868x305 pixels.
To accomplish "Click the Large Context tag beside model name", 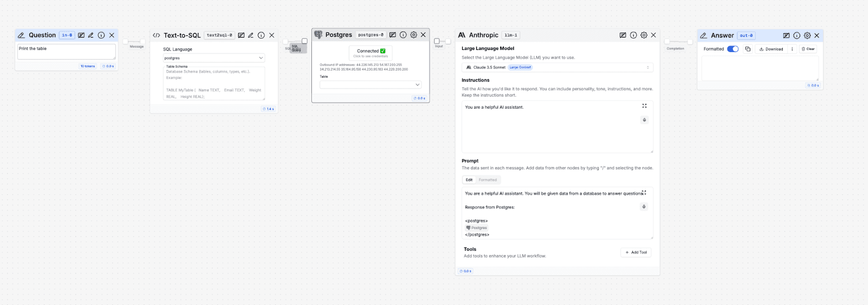I will (520, 67).
